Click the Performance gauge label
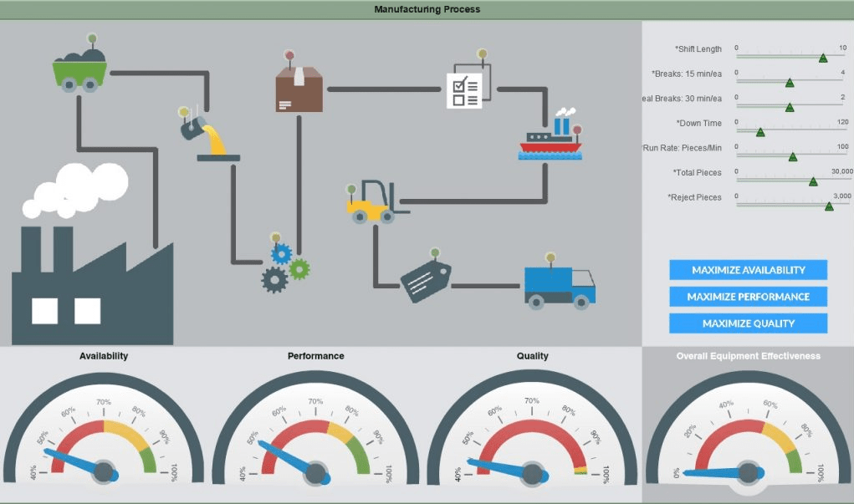854x504 pixels. click(x=316, y=356)
